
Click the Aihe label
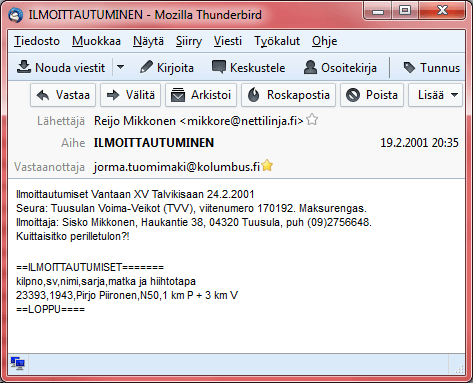[x=73, y=143]
